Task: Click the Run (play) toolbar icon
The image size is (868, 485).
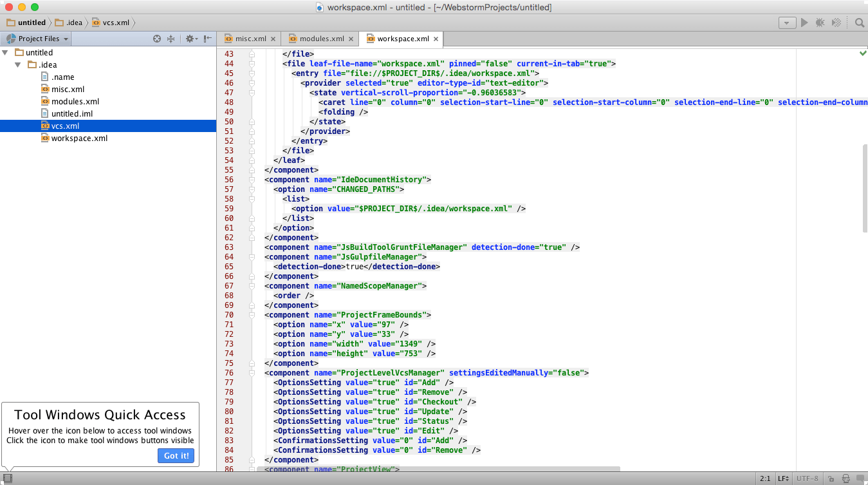Action: coord(804,23)
